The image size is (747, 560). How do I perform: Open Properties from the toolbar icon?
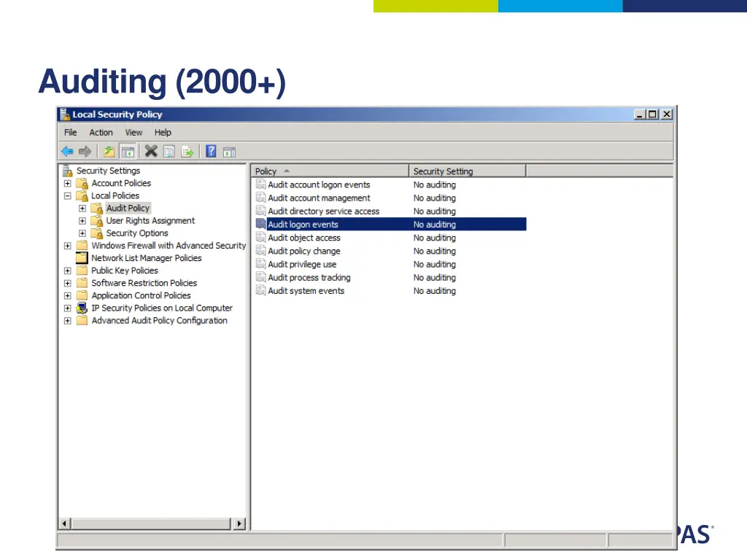tap(169, 152)
